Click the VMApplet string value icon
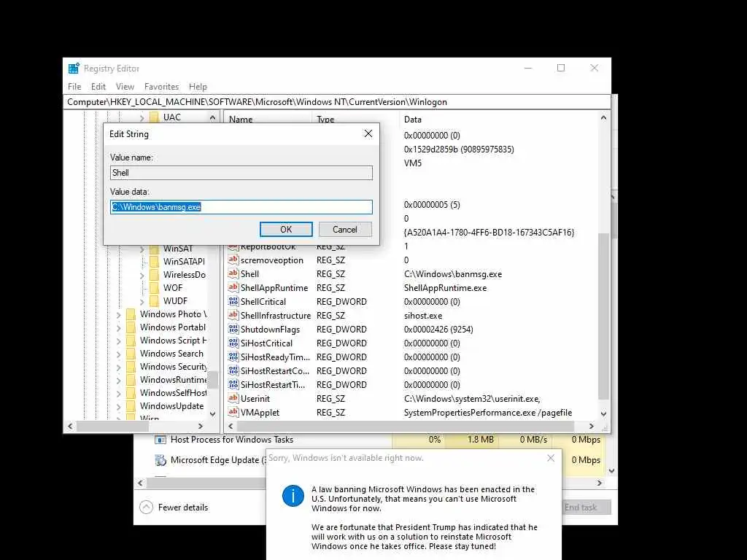 (233, 413)
